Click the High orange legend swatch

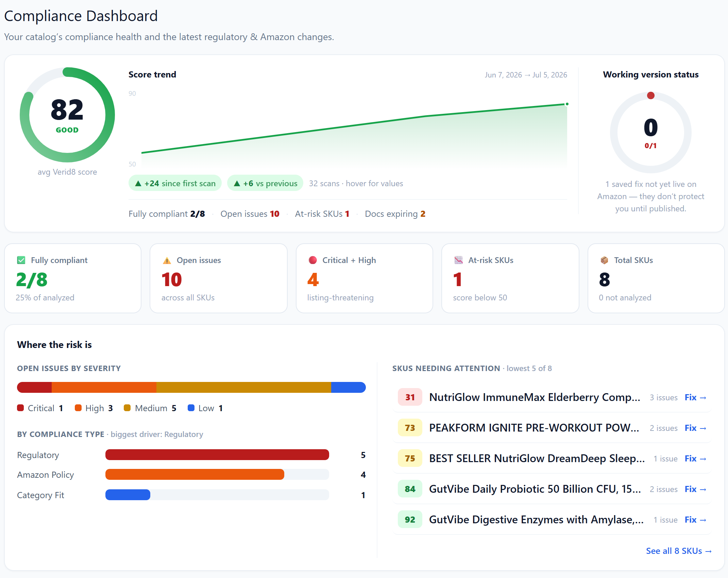[78, 408]
